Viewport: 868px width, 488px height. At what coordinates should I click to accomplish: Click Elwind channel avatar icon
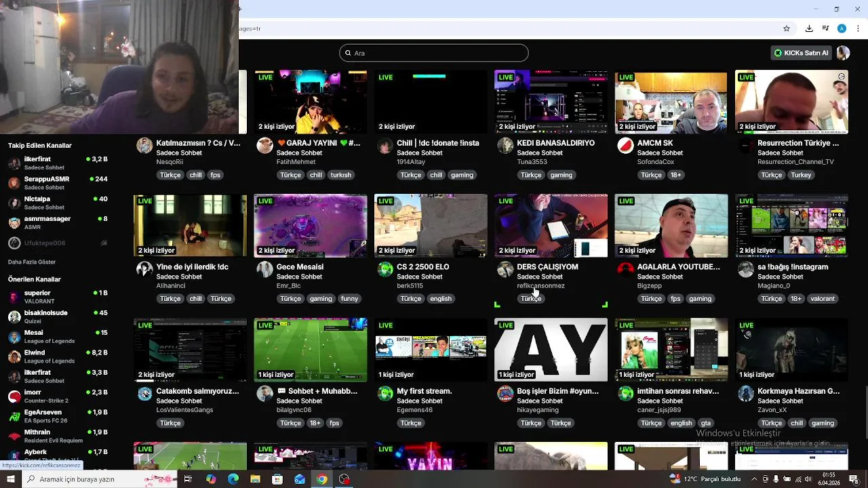tap(14, 357)
